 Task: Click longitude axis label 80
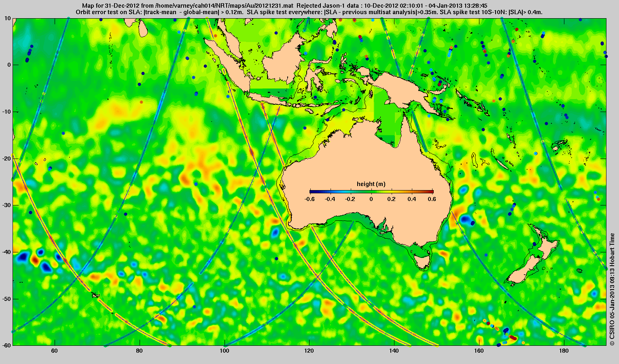tap(140, 351)
